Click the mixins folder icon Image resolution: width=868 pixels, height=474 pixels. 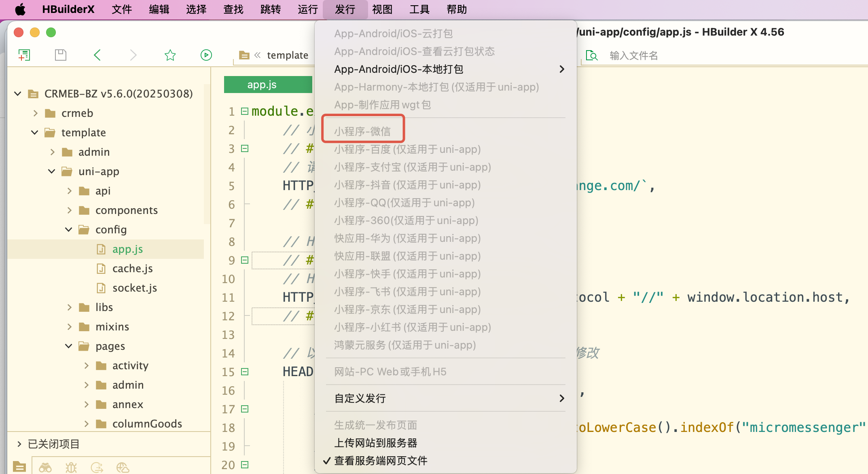point(84,327)
